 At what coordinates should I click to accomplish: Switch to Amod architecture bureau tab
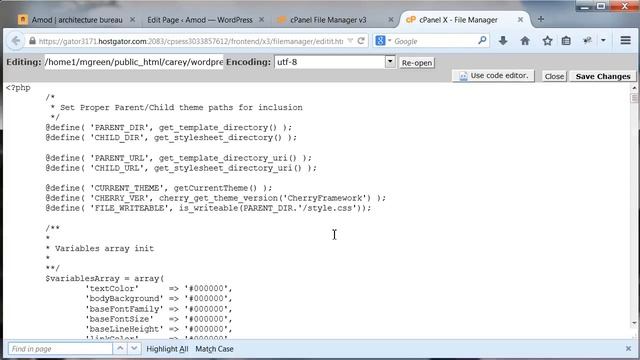pyautogui.click(x=76, y=20)
